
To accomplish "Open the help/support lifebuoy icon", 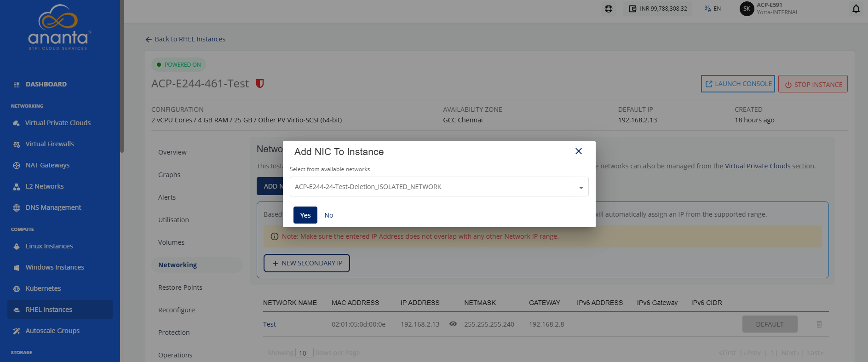I will (609, 9).
